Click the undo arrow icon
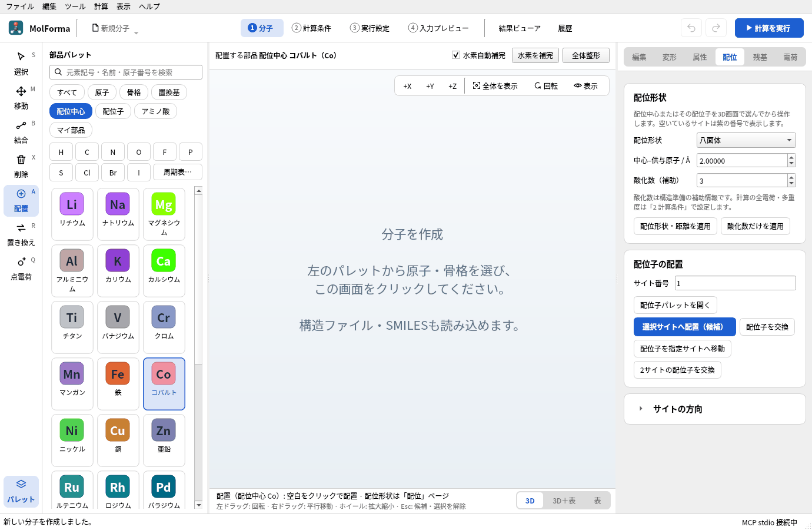 [691, 28]
